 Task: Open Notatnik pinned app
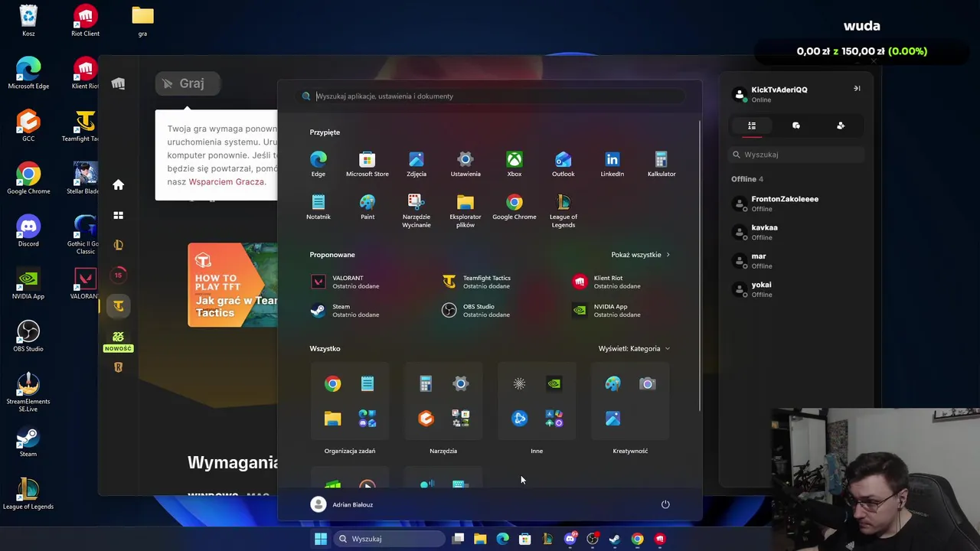(318, 207)
